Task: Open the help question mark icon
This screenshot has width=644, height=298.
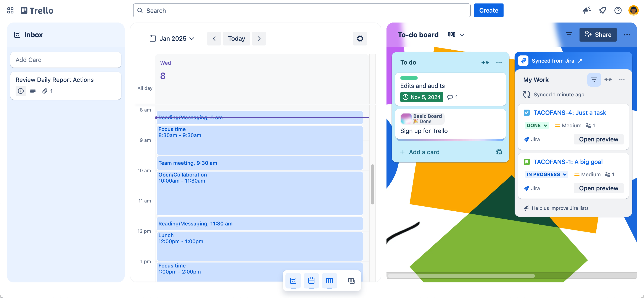Action: click(x=618, y=11)
